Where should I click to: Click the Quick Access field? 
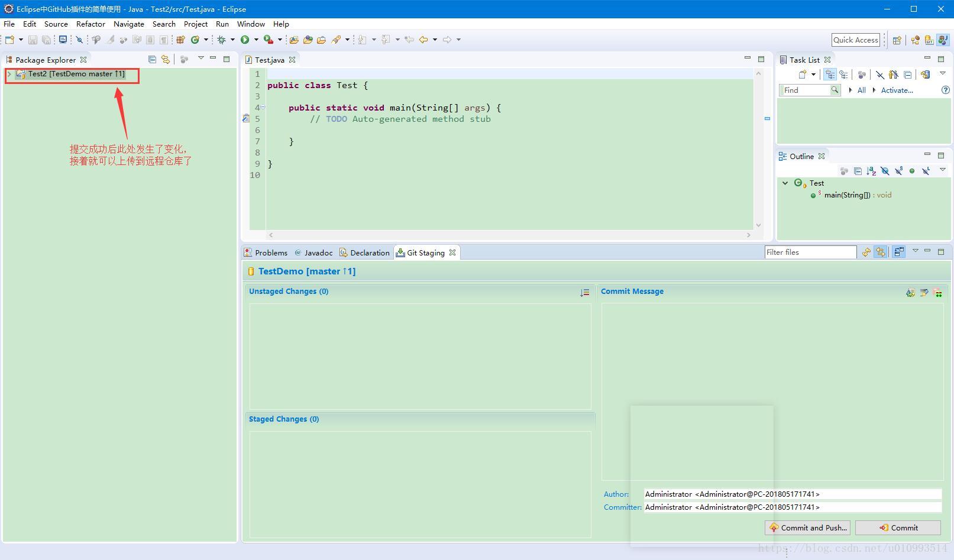(x=856, y=40)
